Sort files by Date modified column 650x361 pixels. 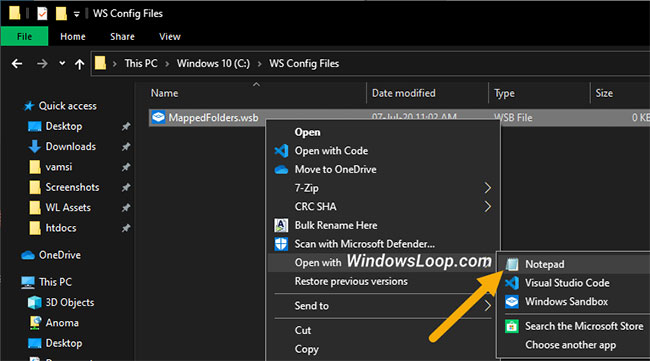pos(403,93)
